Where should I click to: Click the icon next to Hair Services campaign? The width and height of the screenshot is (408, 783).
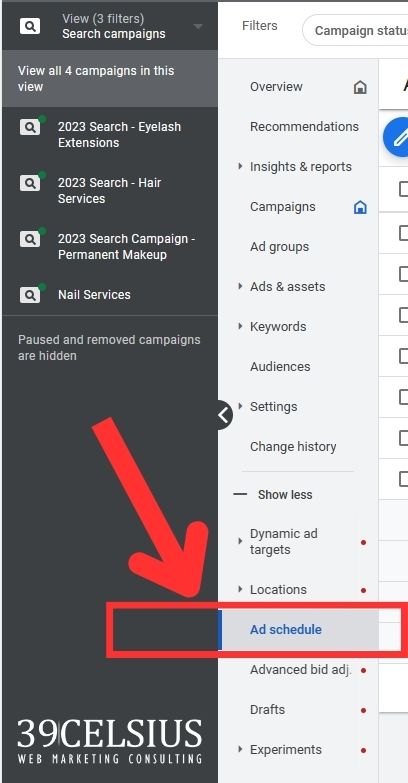30,183
